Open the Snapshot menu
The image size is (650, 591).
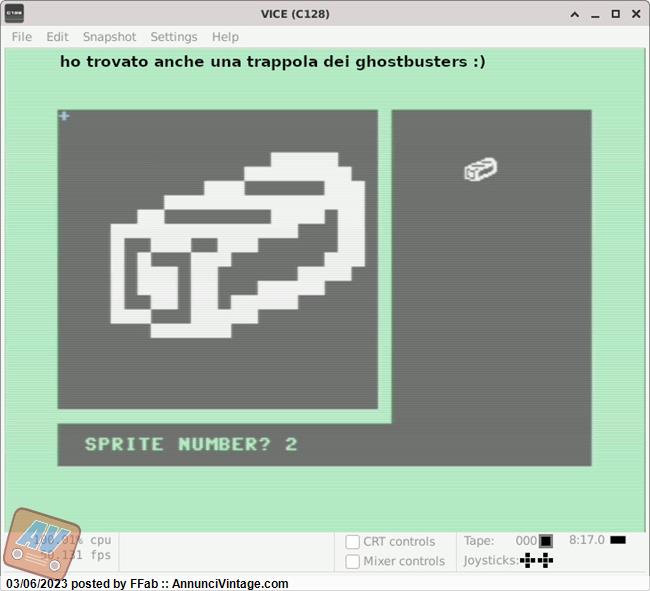click(109, 37)
